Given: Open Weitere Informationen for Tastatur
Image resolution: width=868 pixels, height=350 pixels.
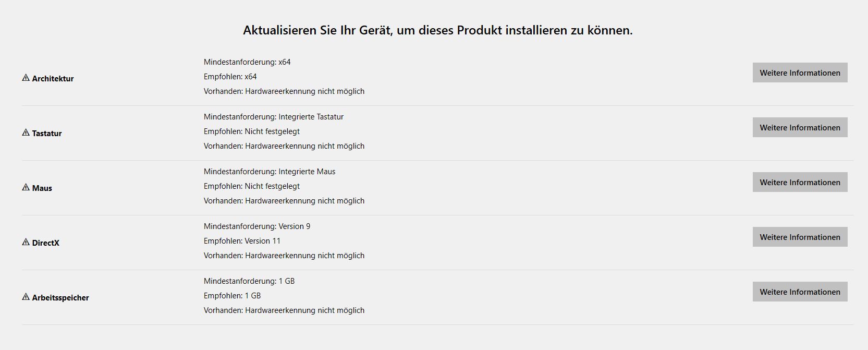Looking at the screenshot, I should [800, 127].
